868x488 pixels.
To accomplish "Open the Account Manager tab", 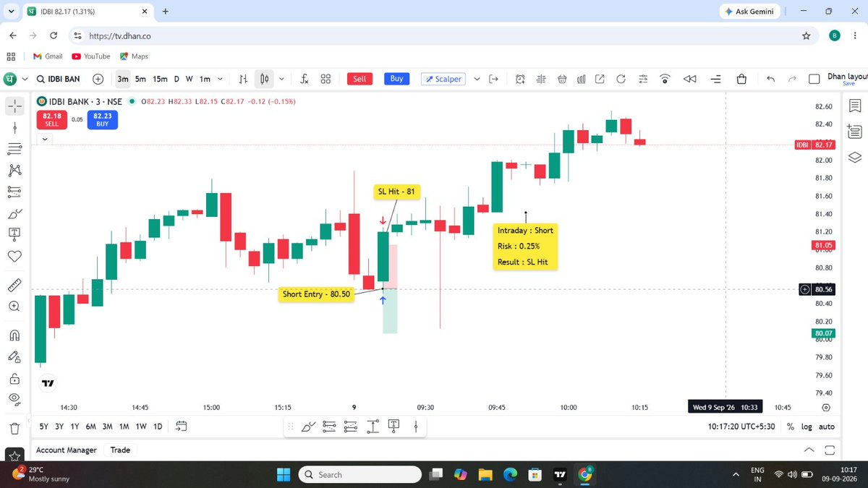I will click(x=67, y=450).
